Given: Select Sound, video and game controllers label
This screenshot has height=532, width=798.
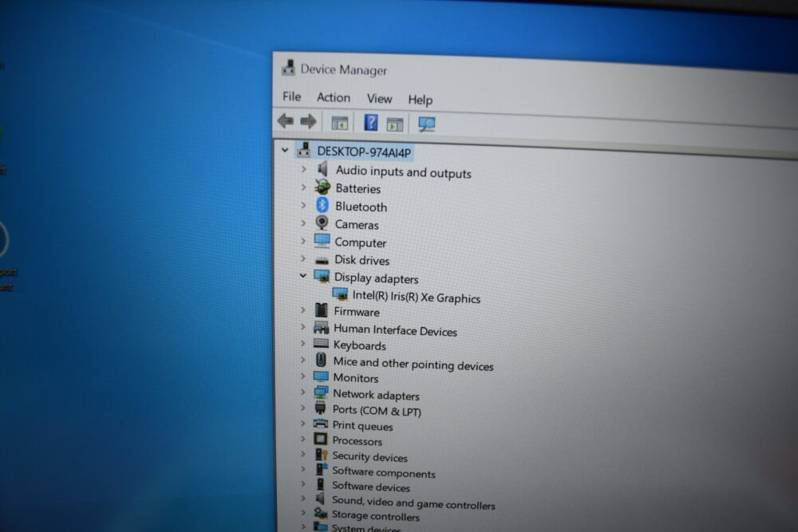Looking at the screenshot, I should click(413, 502).
